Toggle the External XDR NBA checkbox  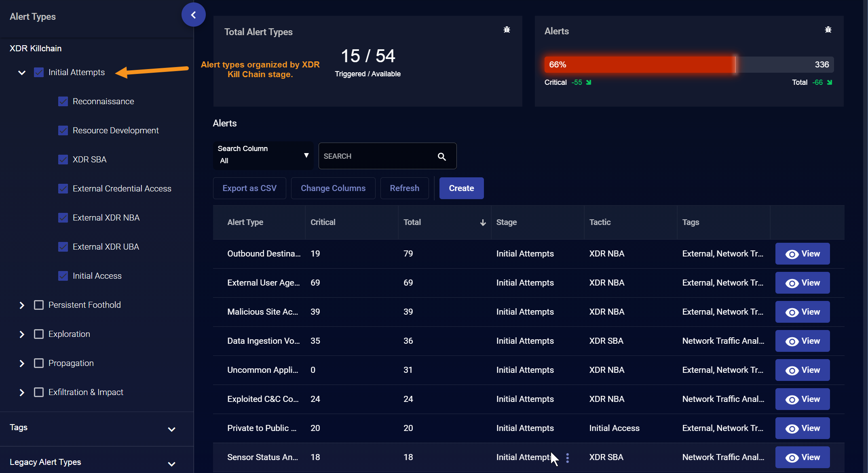[63, 218]
